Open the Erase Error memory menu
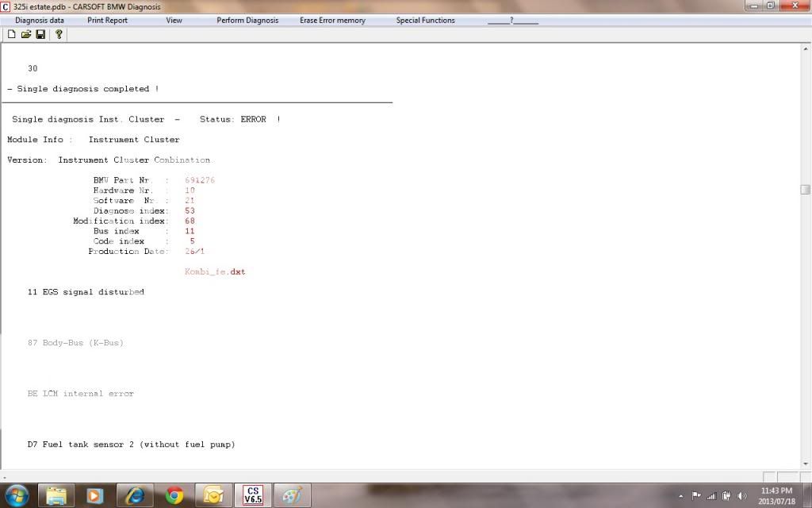 tap(332, 21)
